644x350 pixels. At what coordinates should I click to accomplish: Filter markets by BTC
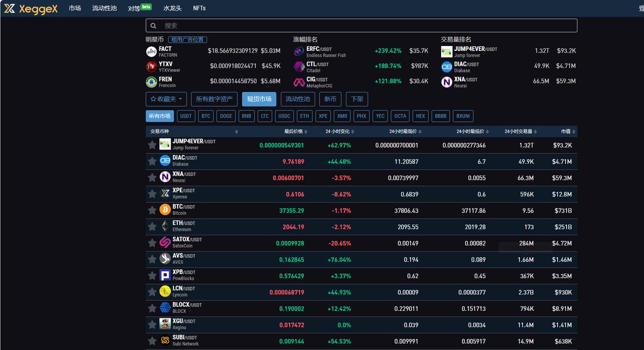(206, 116)
